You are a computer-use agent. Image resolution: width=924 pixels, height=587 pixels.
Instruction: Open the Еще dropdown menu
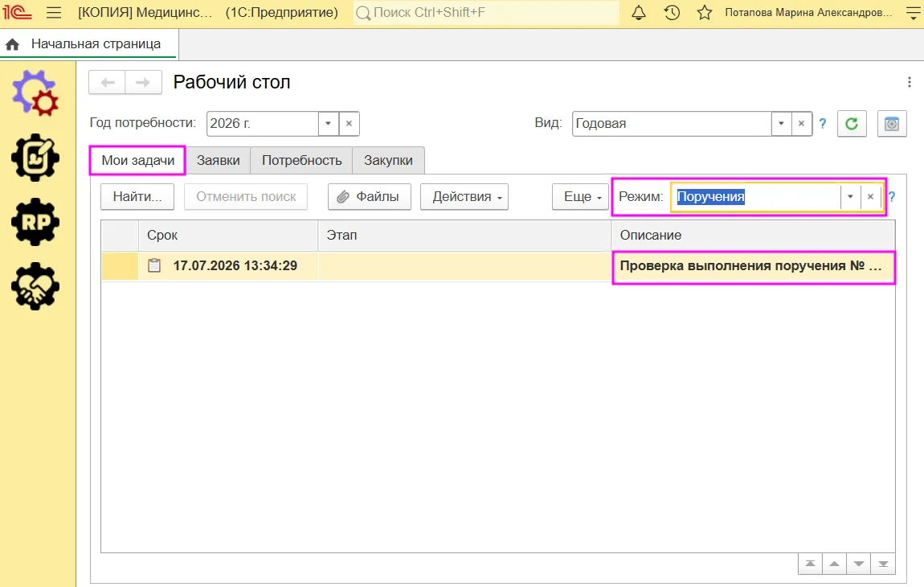pos(580,197)
